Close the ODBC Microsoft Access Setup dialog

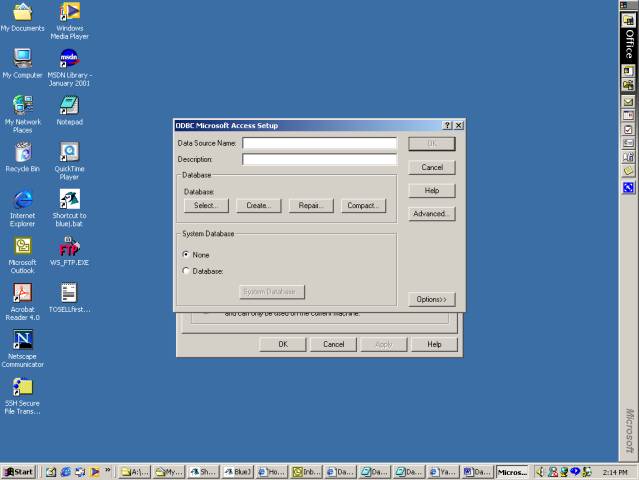point(458,126)
